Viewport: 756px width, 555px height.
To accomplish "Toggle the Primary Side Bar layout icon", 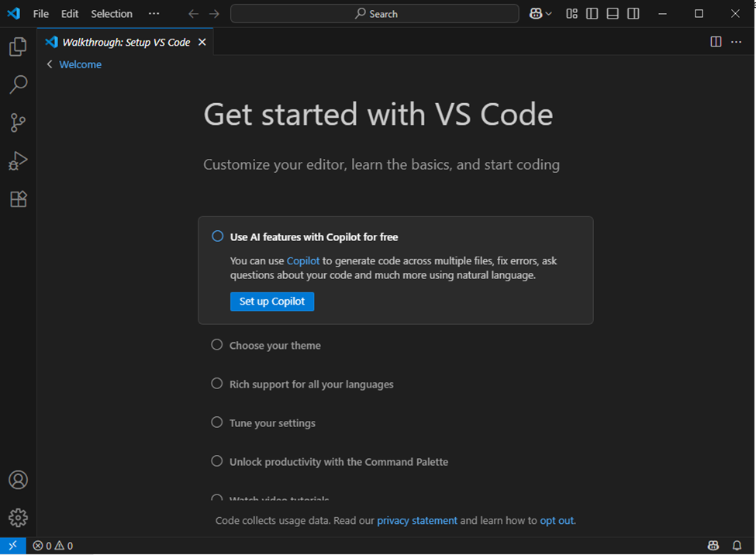I will coord(592,14).
